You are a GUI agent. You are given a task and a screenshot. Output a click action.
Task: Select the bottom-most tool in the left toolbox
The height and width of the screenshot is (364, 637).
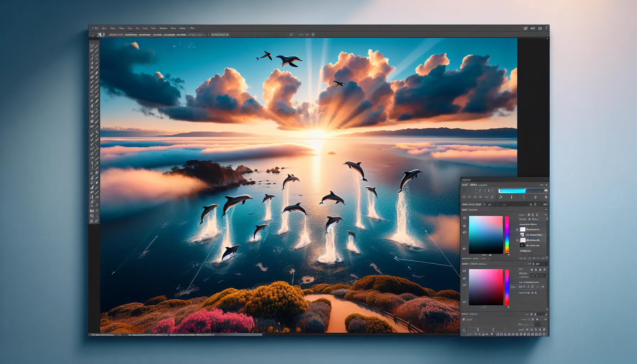(92, 221)
